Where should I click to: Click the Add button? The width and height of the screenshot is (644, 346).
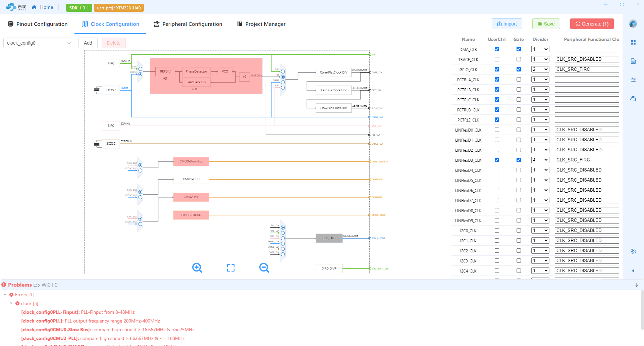(x=88, y=43)
